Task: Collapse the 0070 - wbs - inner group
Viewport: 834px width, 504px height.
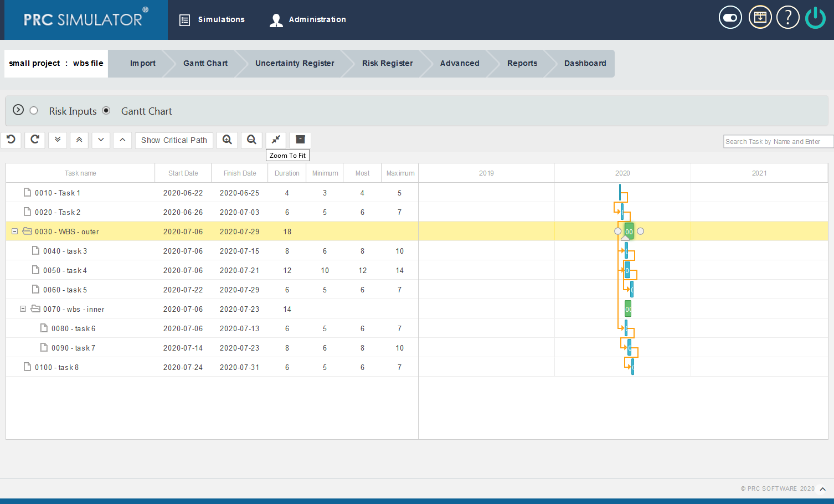Action: pyautogui.click(x=23, y=309)
